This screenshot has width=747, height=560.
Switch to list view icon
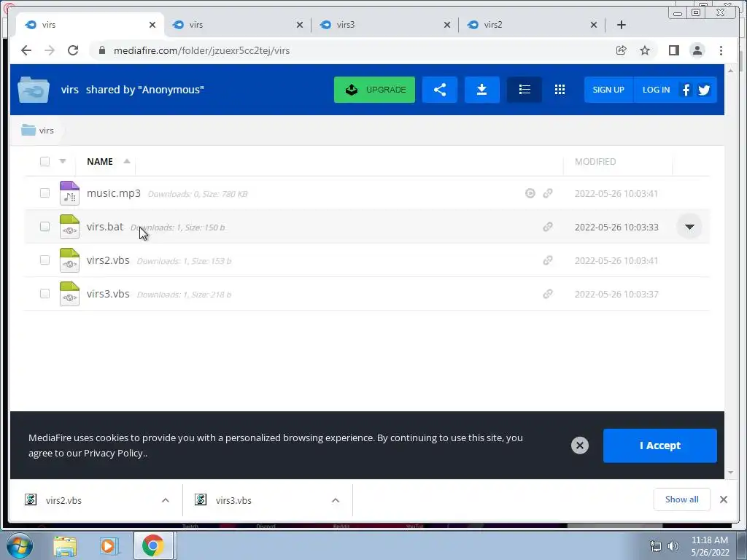(x=525, y=90)
